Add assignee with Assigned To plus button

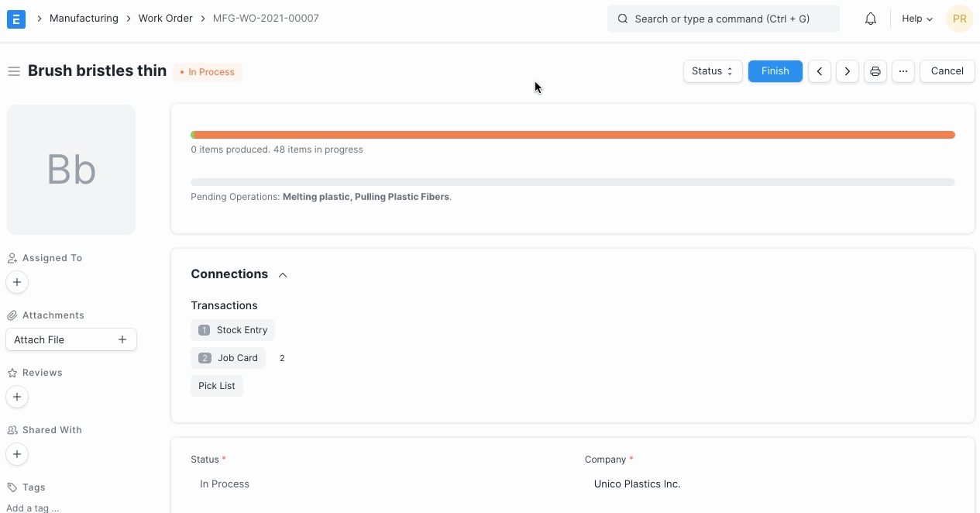[17, 282]
